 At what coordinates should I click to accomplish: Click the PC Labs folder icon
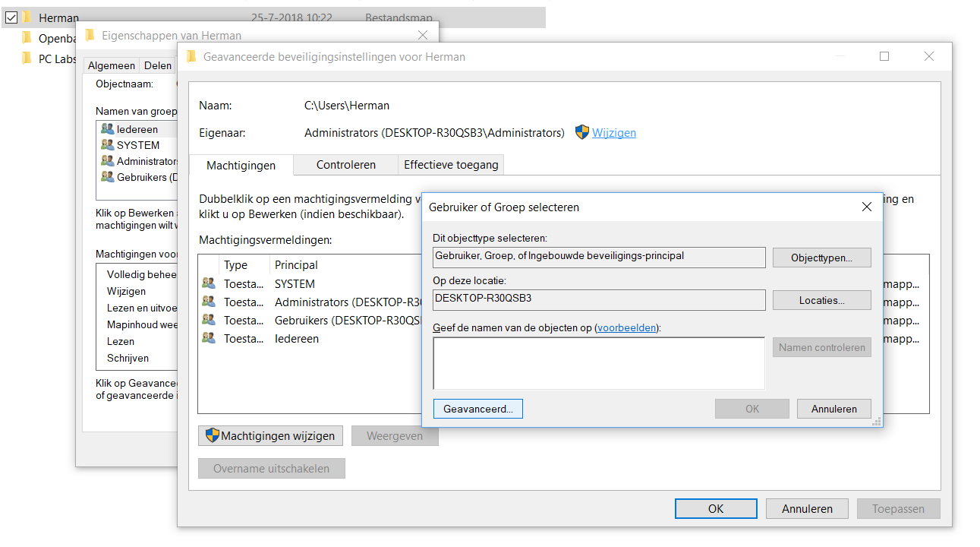(27, 58)
